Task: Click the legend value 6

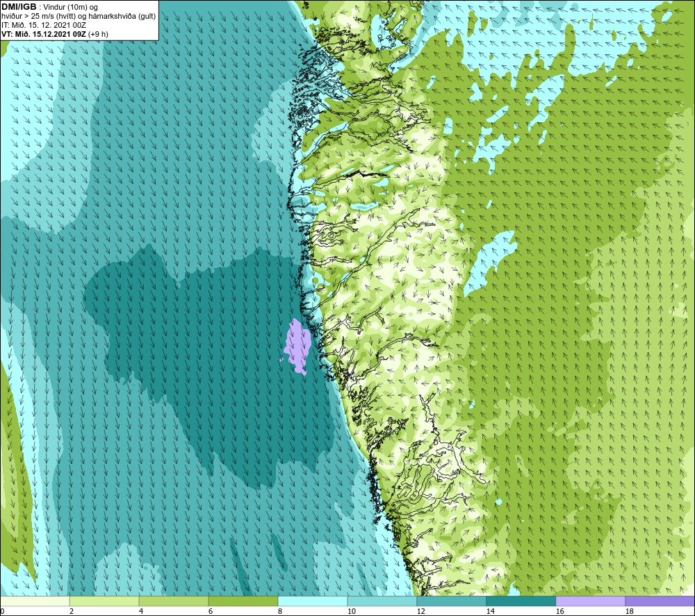Action: pos(210,611)
